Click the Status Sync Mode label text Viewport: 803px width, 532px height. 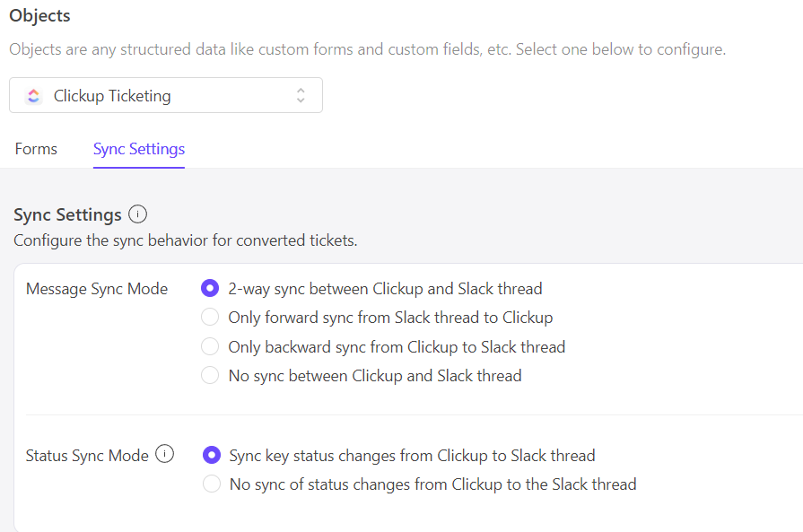coord(87,456)
